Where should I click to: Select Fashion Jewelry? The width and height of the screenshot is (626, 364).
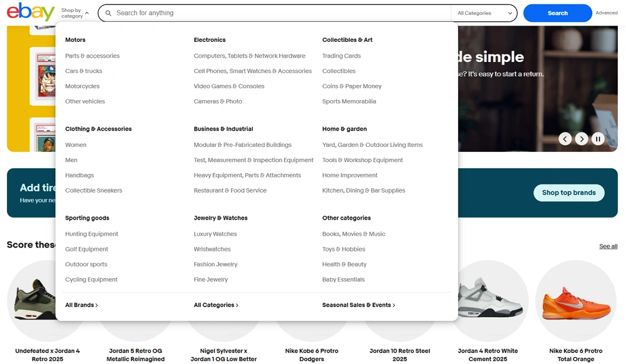point(215,265)
